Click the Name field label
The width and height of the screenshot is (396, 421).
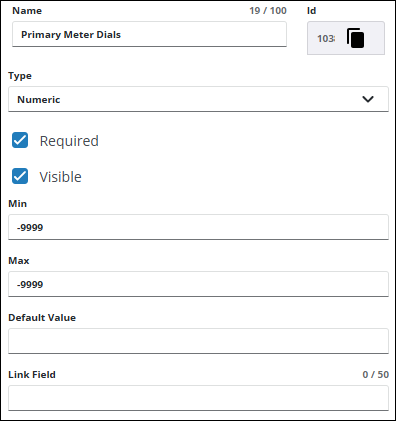[27, 11]
